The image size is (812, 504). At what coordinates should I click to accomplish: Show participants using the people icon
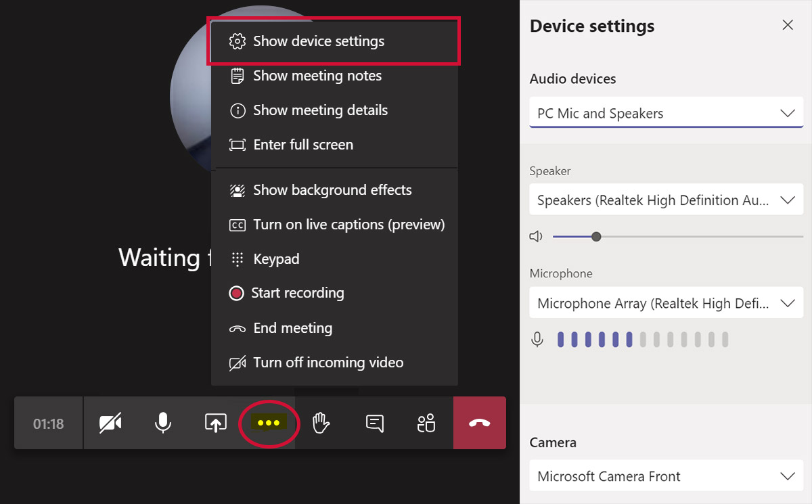pos(426,423)
